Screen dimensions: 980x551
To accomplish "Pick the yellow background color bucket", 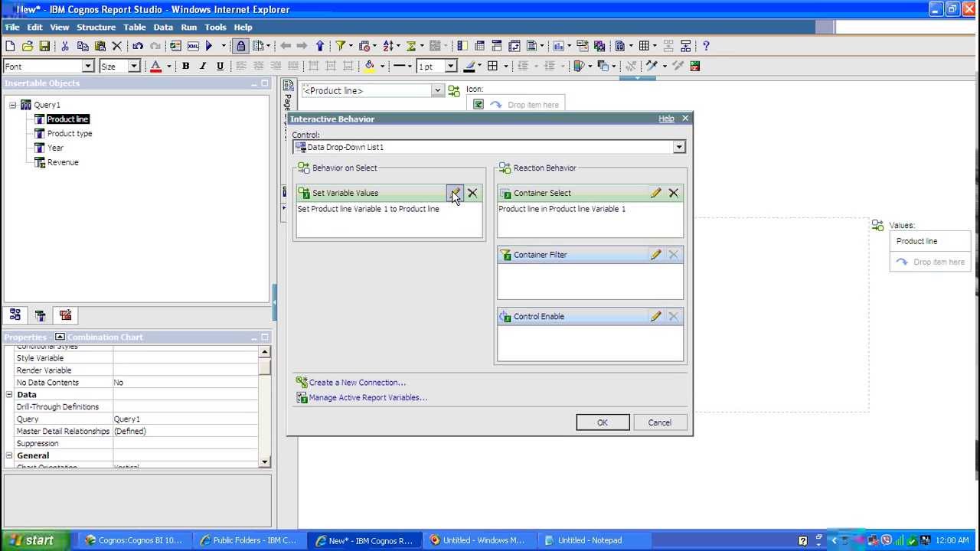I will [x=370, y=66].
